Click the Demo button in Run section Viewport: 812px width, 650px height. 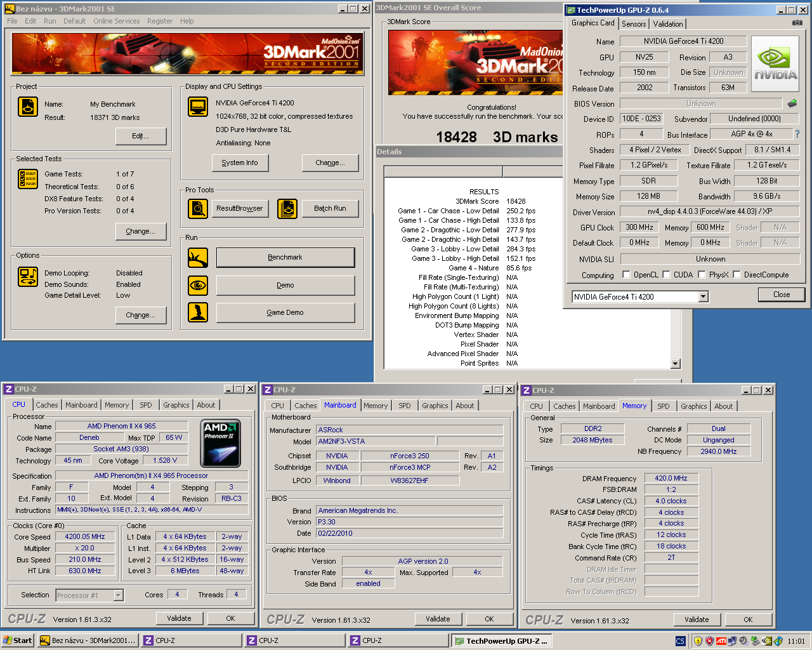click(x=285, y=286)
